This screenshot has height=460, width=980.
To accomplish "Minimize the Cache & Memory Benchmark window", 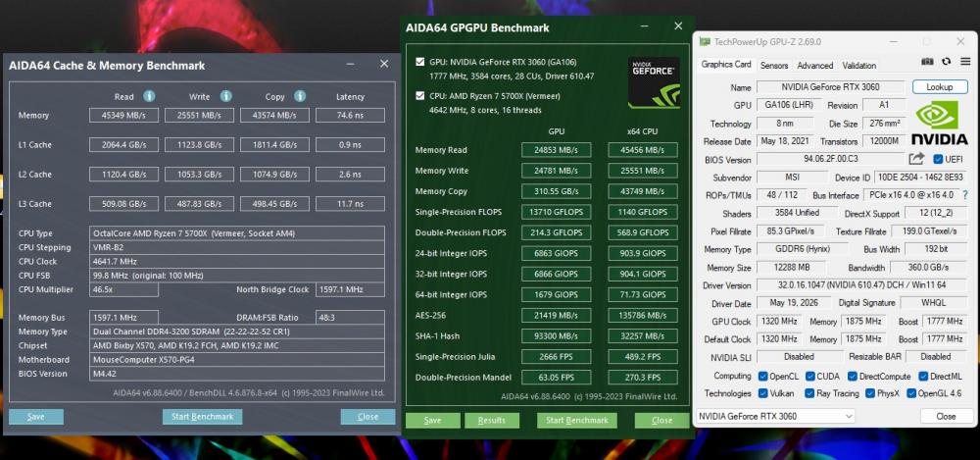I will 350,64.
